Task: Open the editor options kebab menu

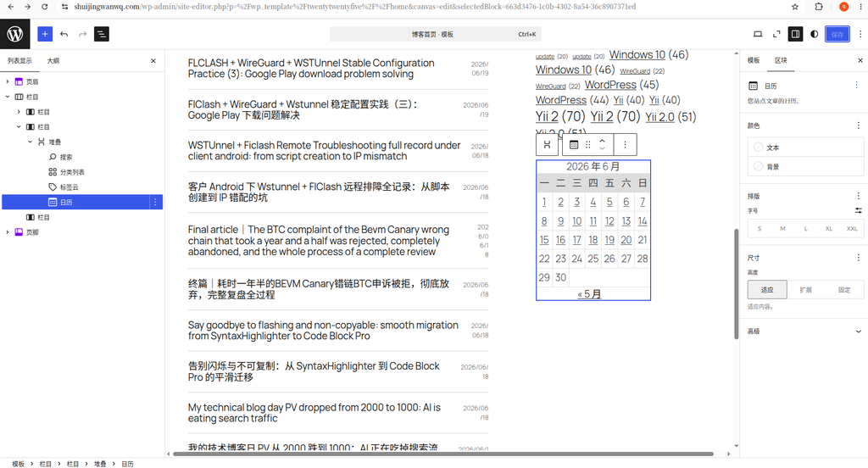Action: tap(860, 34)
